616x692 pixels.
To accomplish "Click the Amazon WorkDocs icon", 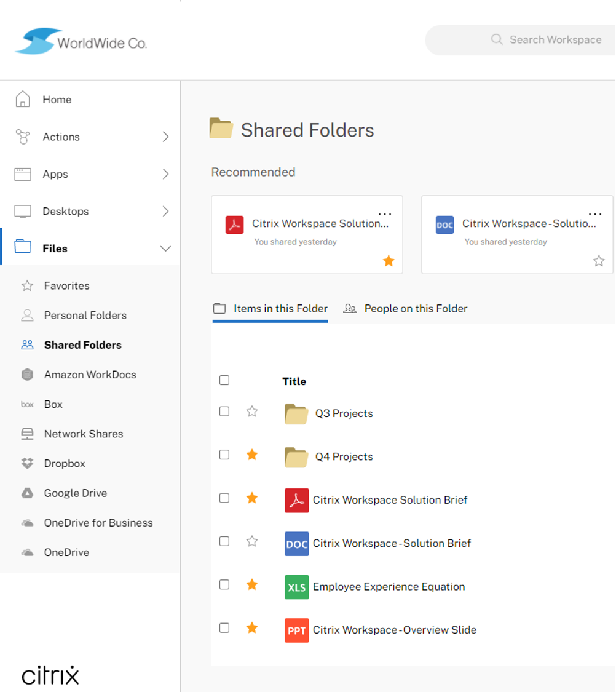I will (x=27, y=374).
